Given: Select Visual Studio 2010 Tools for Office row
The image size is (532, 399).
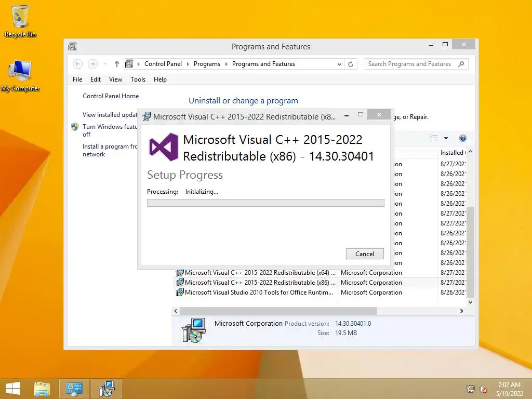Looking at the screenshot, I should coord(321,292).
